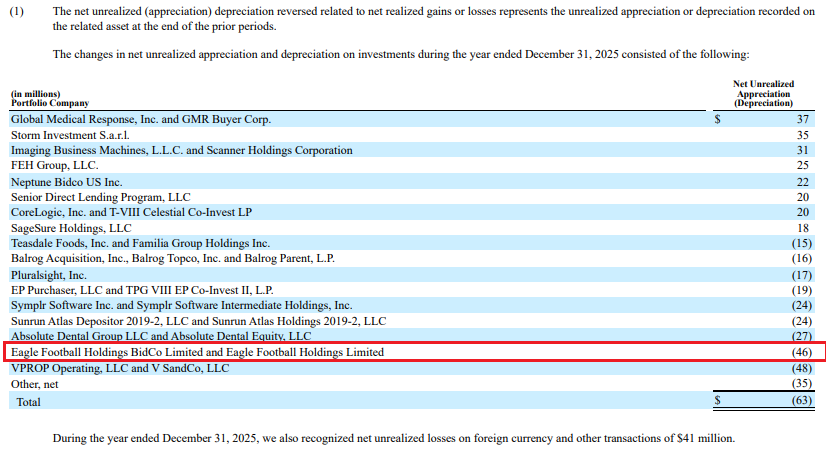The width and height of the screenshot is (826, 456).
Task: Click the total value (63)
Action: tap(802, 400)
